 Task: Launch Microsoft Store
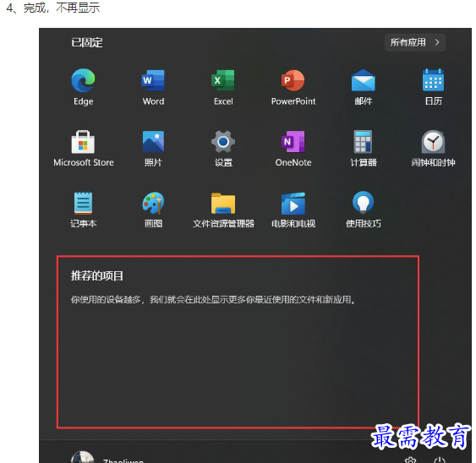pos(84,148)
